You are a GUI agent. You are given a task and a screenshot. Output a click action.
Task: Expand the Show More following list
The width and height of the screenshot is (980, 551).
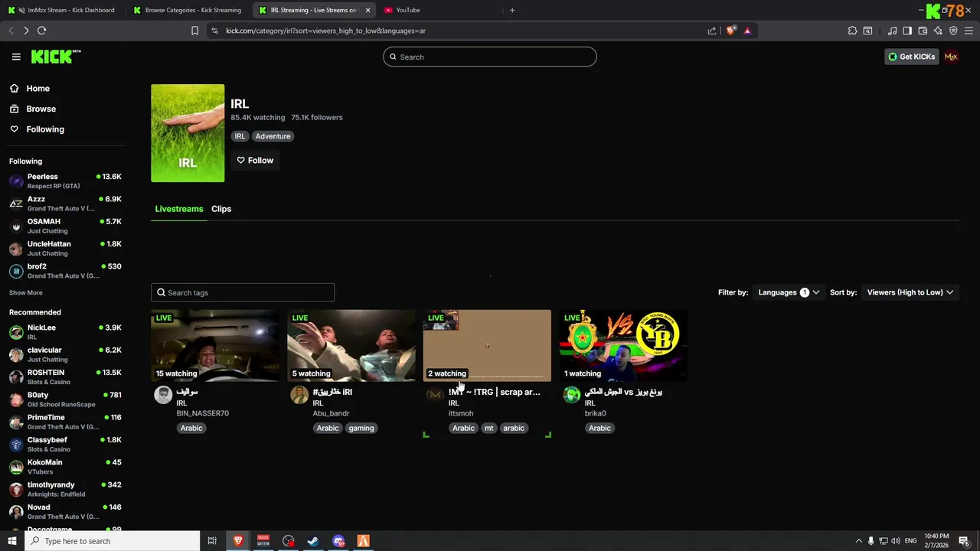26,292
